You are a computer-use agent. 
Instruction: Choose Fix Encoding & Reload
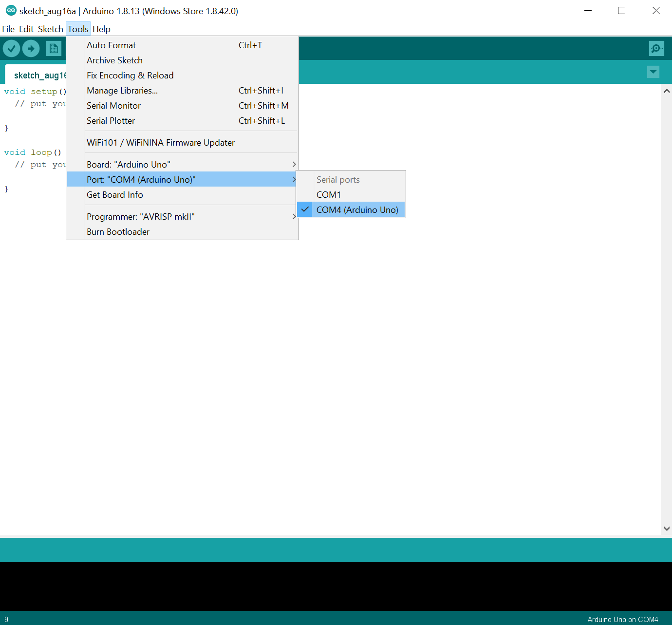pos(182,76)
